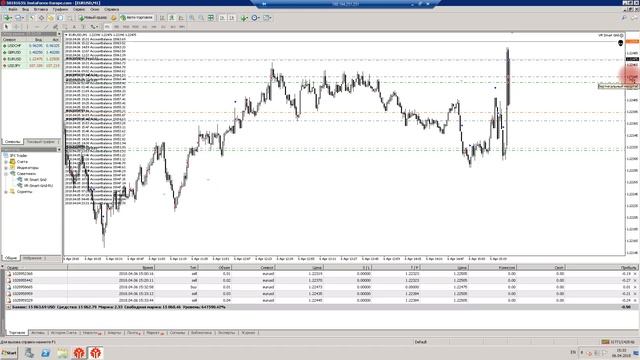Screen dimensions: 640x360
Task: Select the horizontal line drawing tool
Action: click(37, 27)
